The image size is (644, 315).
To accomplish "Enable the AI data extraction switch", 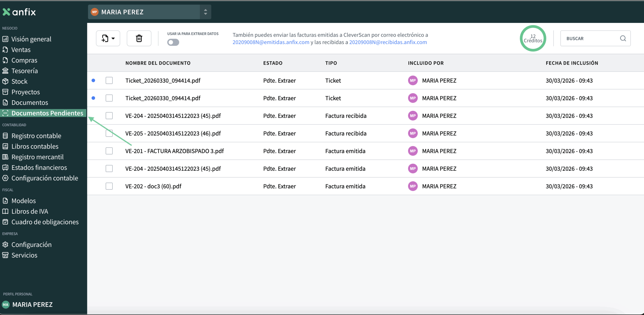I will [173, 42].
